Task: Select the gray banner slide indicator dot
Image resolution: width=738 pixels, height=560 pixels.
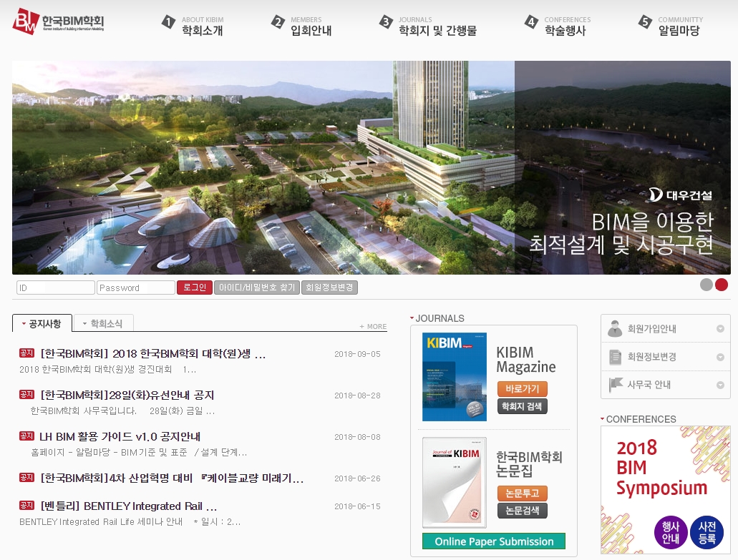Action: 707,285
